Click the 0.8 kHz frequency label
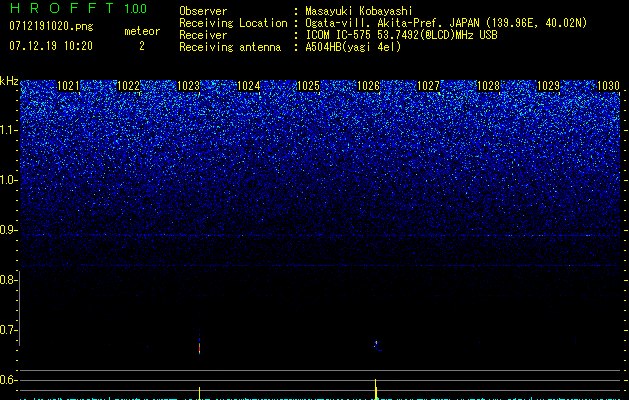 point(9,280)
